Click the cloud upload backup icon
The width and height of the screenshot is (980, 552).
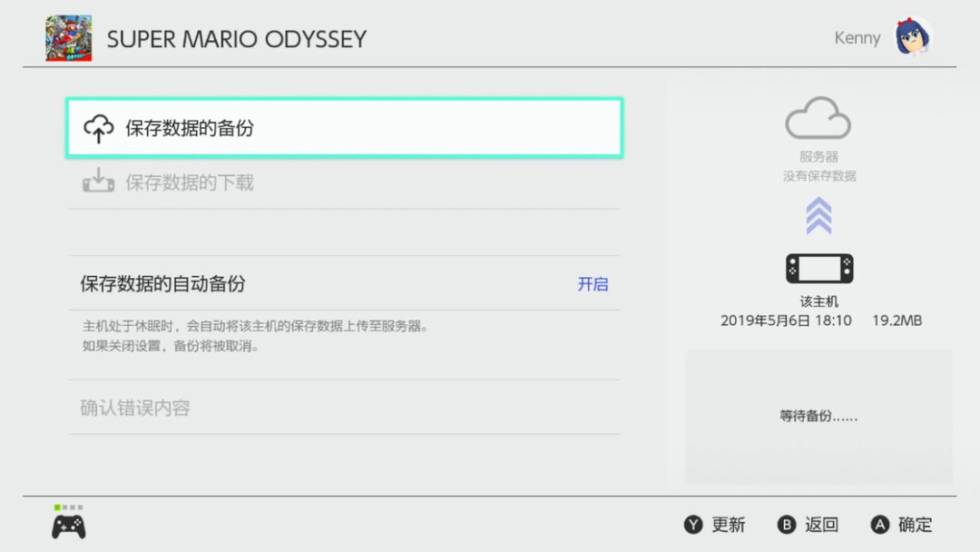[99, 129]
